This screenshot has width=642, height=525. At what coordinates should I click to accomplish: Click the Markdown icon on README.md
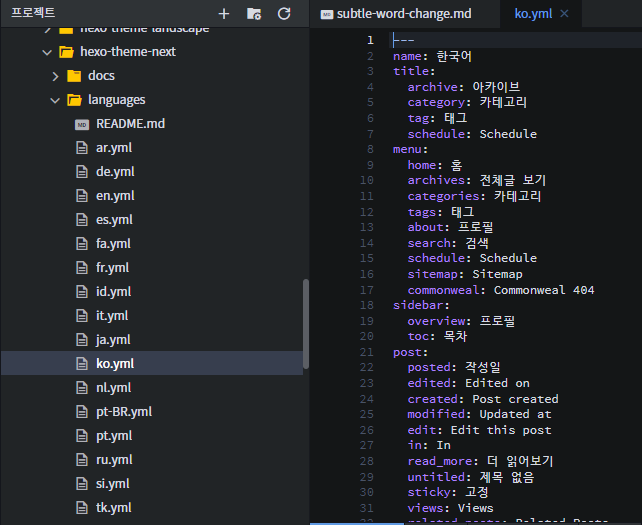coord(82,124)
